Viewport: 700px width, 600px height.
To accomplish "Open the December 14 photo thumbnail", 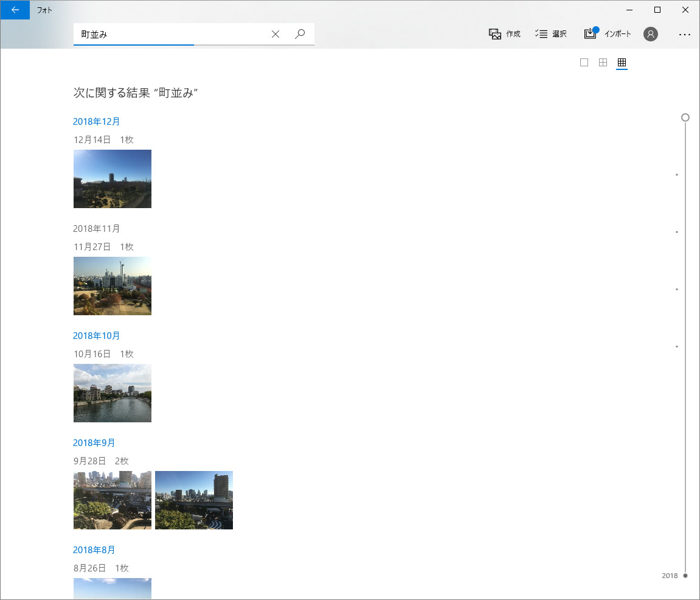I will [113, 179].
